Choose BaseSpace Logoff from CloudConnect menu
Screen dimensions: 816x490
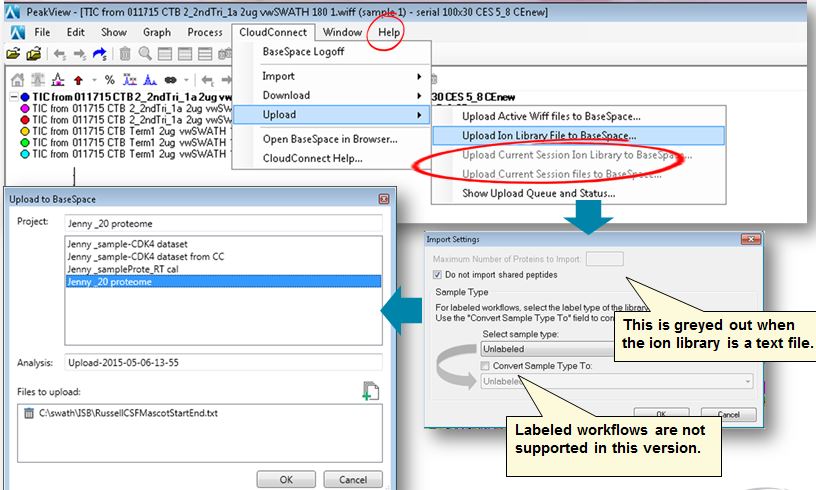click(x=303, y=51)
